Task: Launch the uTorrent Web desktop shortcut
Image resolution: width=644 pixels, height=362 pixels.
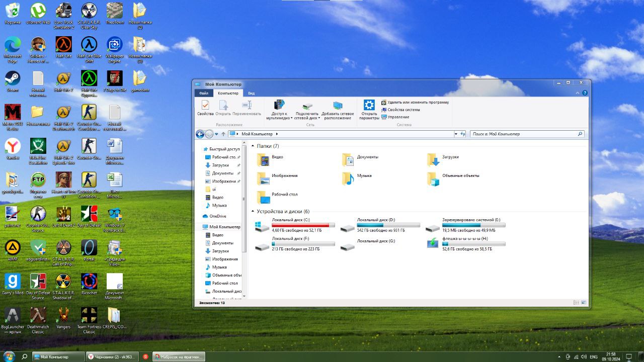Action: tap(38, 14)
